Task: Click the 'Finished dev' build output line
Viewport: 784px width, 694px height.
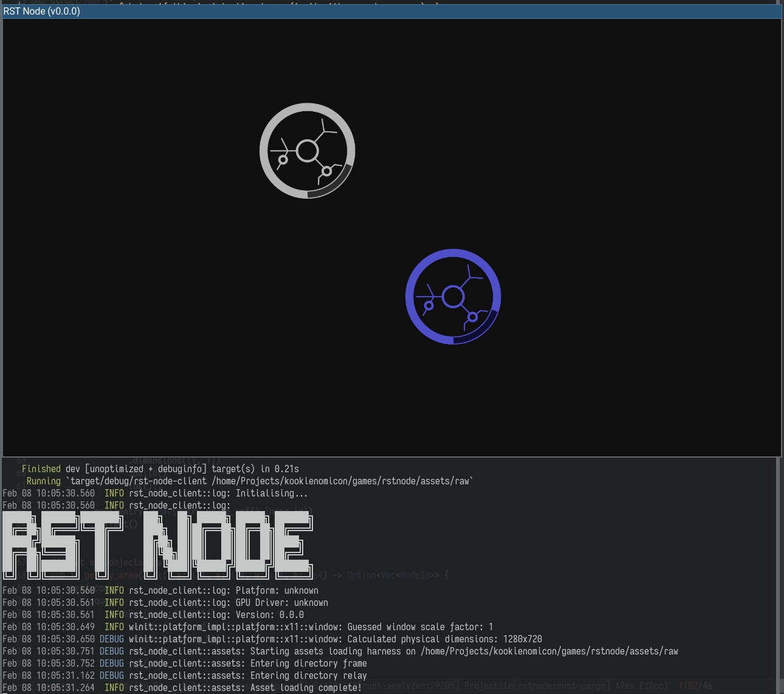Action: click(x=160, y=469)
